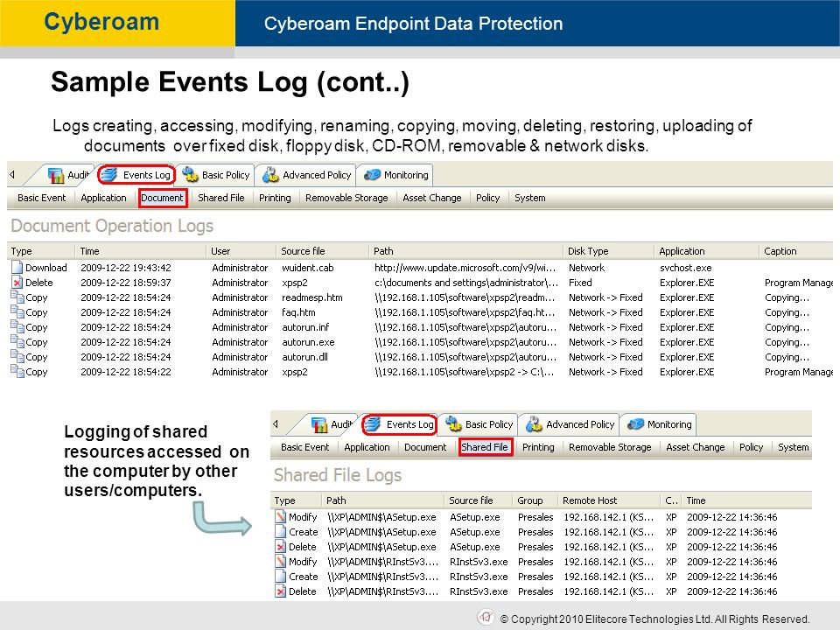This screenshot has height=630, width=840.
Task: Click the Copy icon for faq.htm row
Action: pyautogui.click(x=17, y=311)
